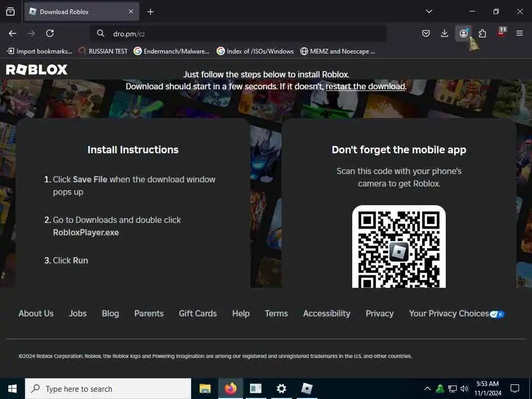Open the Gift Cards footer link
This screenshot has height=399, width=532.
point(198,313)
